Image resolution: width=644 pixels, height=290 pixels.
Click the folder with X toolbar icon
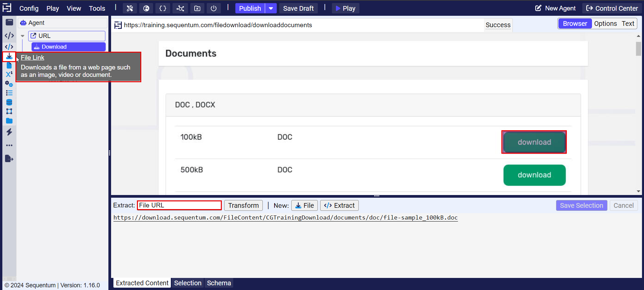(197, 8)
